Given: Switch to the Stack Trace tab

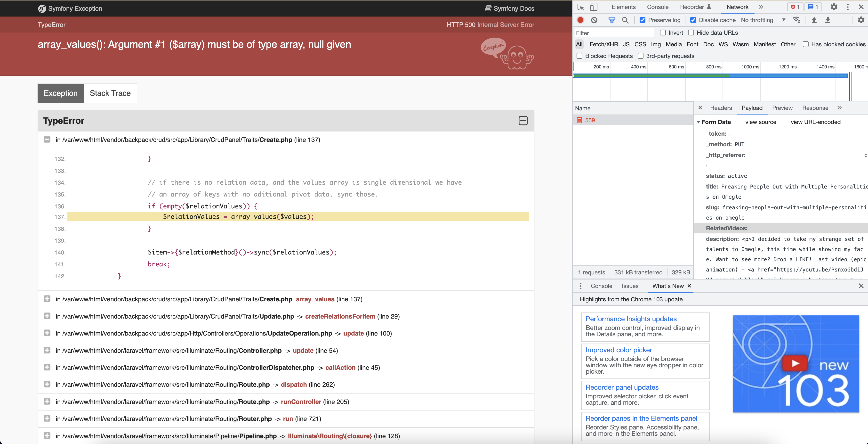Looking at the screenshot, I should tap(110, 93).
